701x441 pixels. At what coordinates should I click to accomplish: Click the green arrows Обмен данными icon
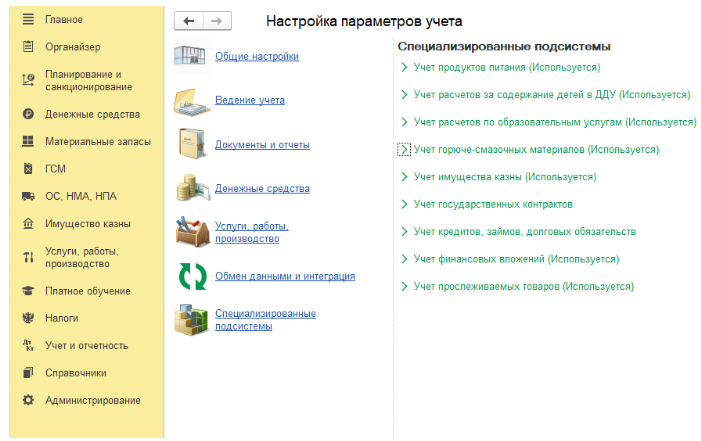point(193,276)
